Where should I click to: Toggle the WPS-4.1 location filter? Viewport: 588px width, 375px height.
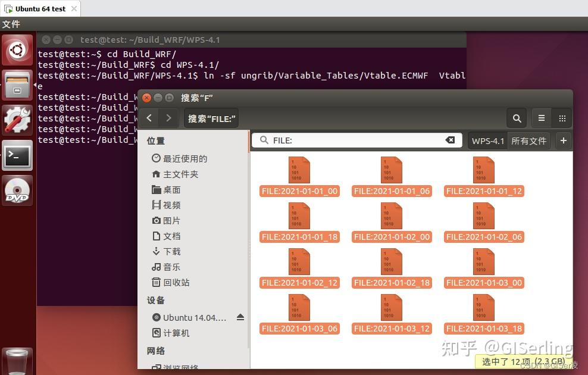pyautogui.click(x=487, y=140)
